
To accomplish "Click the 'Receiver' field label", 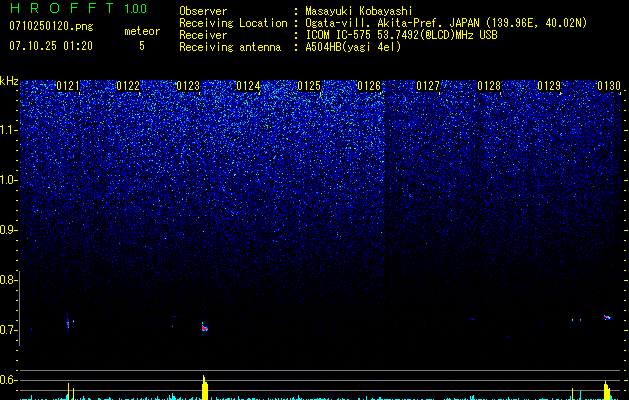I will point(203,35).
